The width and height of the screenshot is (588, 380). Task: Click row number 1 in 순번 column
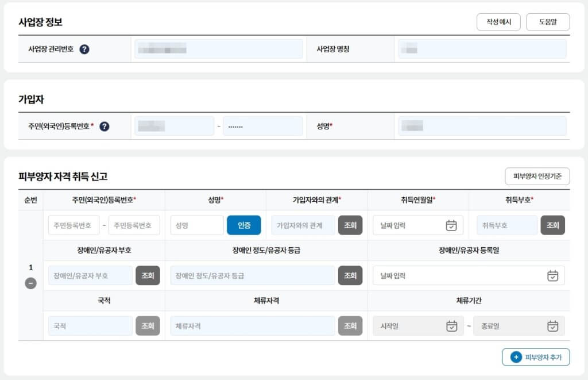pyautogui.click(x=31, y=267)
